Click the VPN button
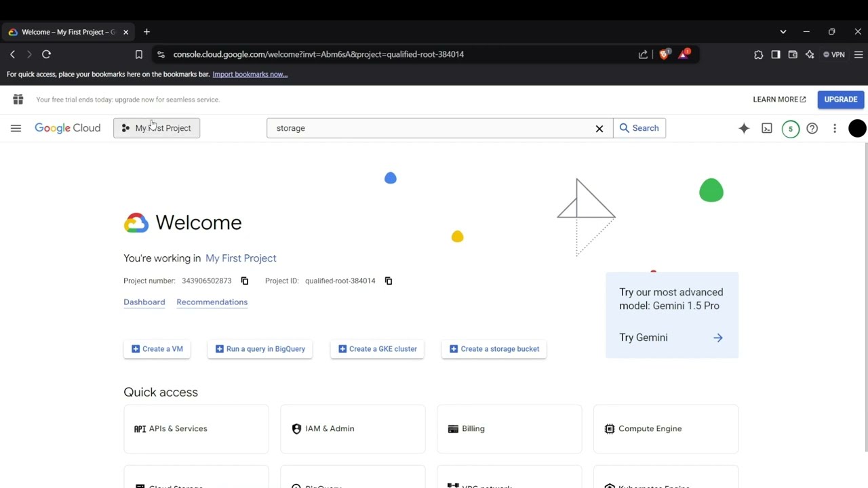The image size is (868, 488). tap(834, 54)
